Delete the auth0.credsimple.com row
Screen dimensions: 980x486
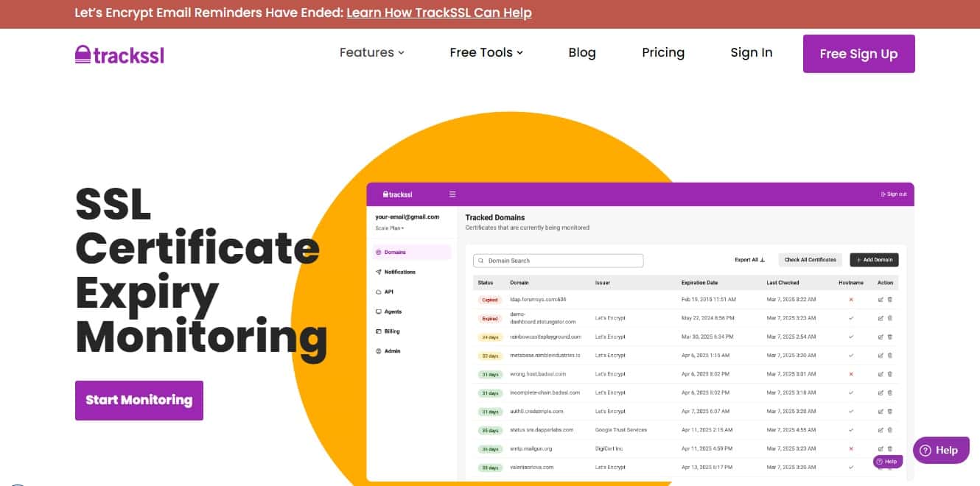tap(889, 412)
